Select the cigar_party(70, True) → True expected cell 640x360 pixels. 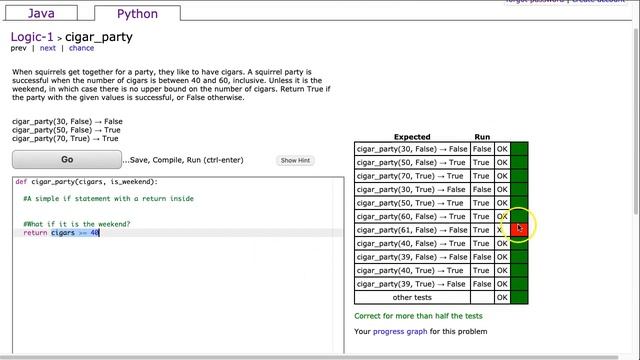[412, 176]
